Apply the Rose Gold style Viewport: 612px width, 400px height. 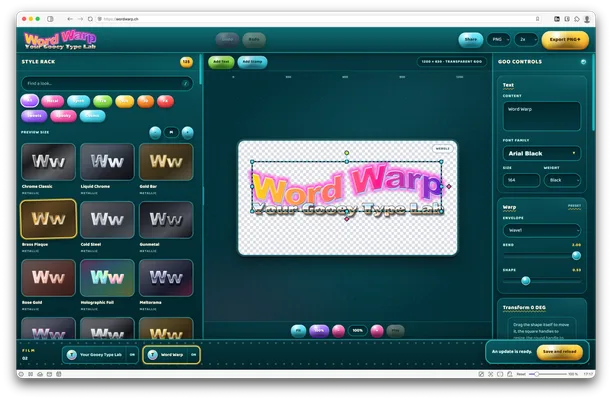pos(48,278)
